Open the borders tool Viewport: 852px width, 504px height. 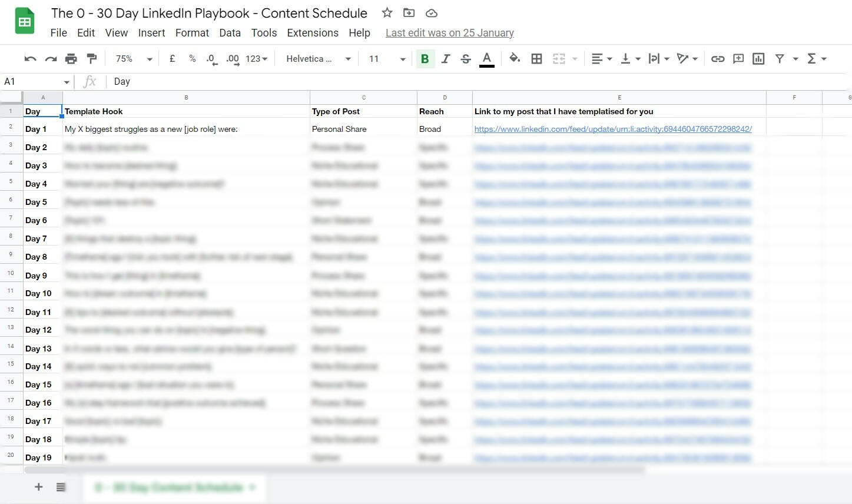536,59
